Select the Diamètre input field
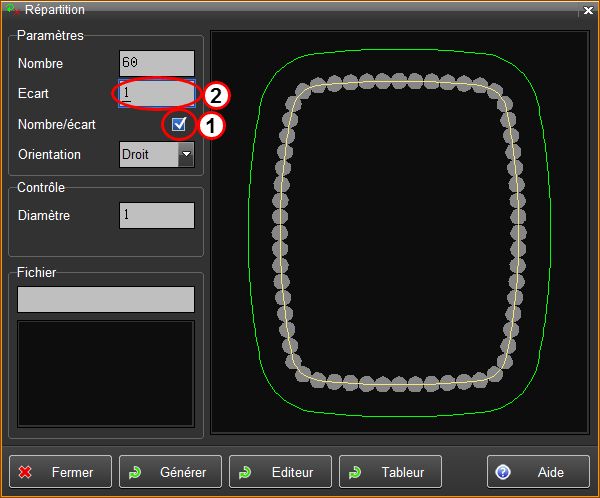This screenshot has height=498, width=600. (156, 215)
